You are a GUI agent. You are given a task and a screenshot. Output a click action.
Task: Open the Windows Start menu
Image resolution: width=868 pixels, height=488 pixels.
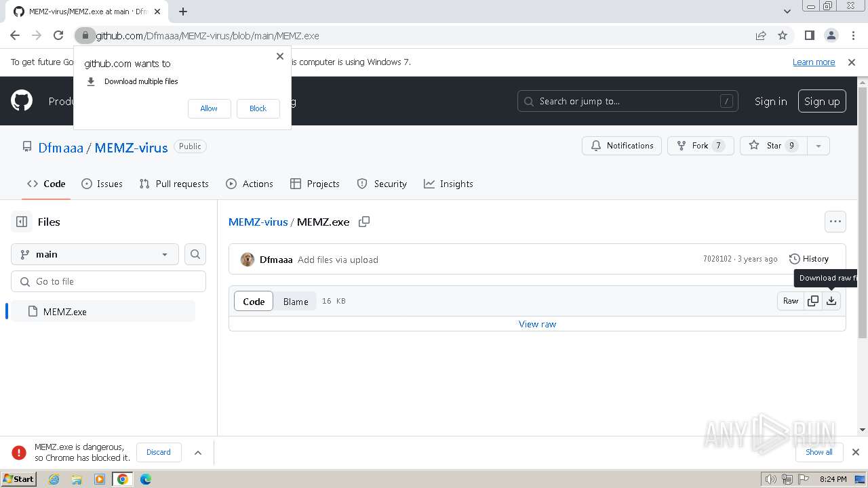pyautogui.click(x=18, y=479)
